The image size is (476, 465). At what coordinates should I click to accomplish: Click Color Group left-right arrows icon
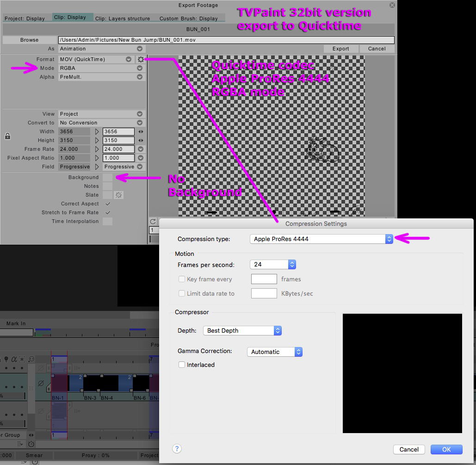pos(31,435)
